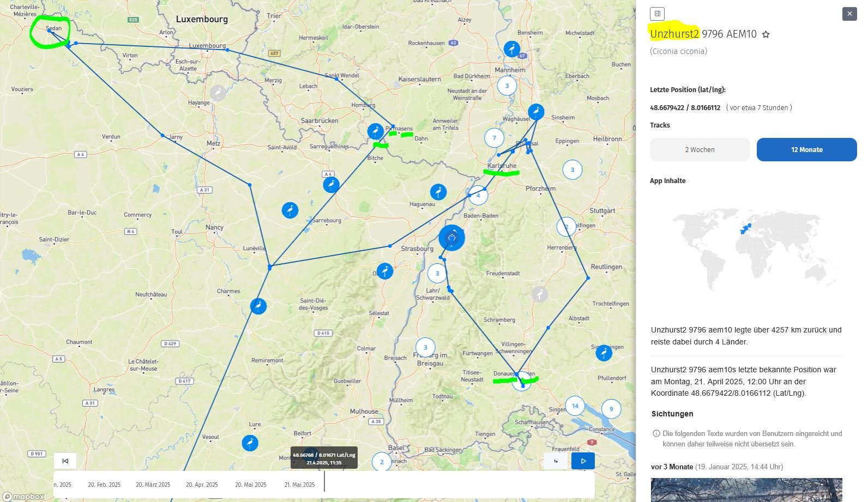Select the 12 Monate track range
The height and width of the screenshot is (502, 868).
click(806, 149)
